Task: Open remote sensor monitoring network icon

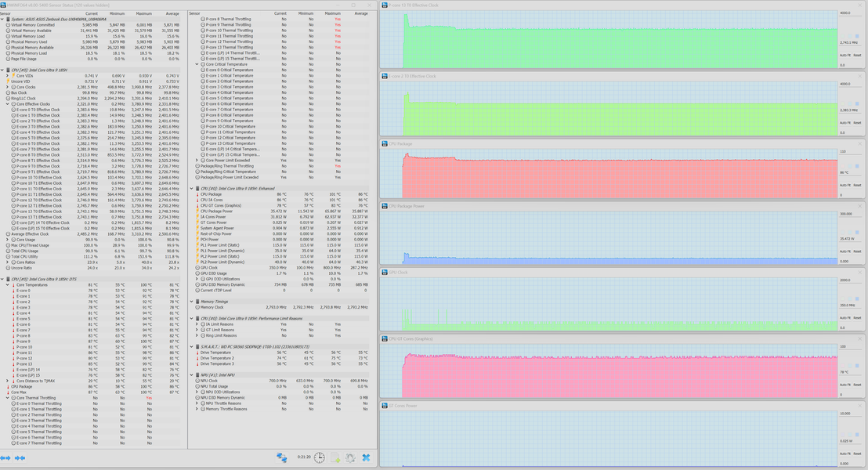Action: 282,457
